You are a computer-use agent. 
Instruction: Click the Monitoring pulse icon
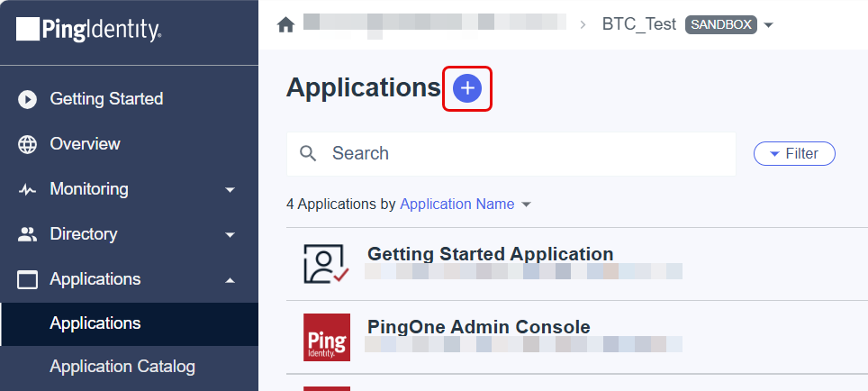[x=27, y=190]
